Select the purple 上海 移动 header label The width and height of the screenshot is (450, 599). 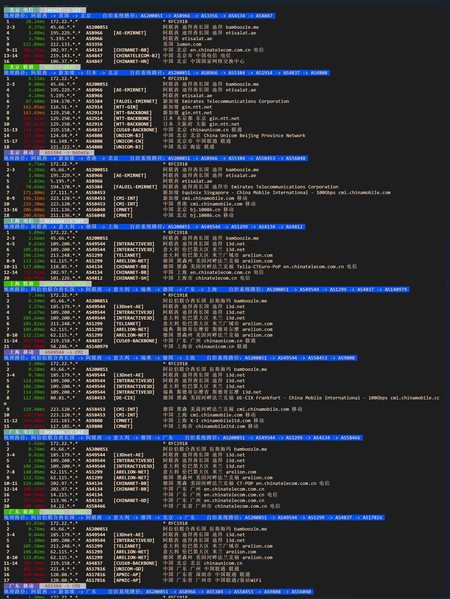(x=21, y=352)
